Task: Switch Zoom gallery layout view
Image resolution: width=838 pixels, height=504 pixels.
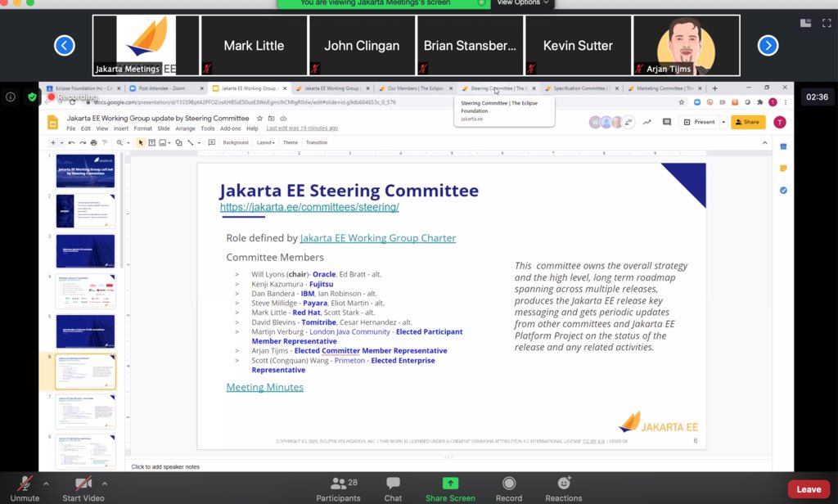Action: point(805,23)
